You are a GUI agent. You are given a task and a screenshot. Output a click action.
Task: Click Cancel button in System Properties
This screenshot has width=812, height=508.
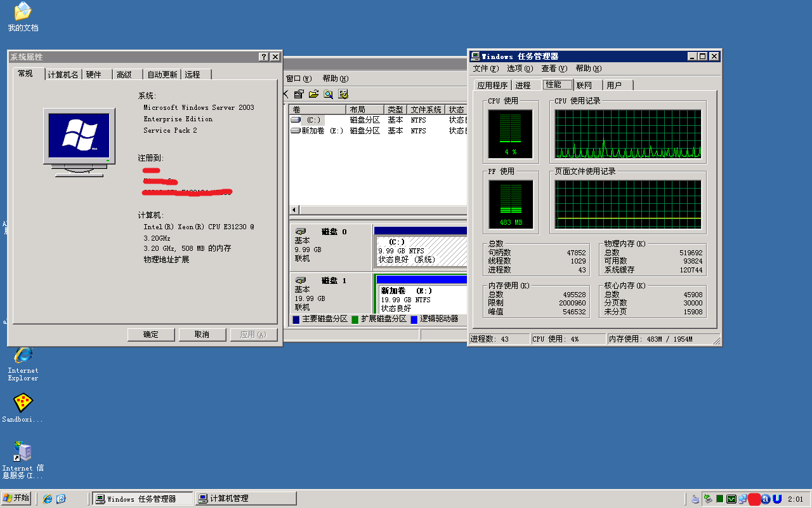(x=202, y=335)
